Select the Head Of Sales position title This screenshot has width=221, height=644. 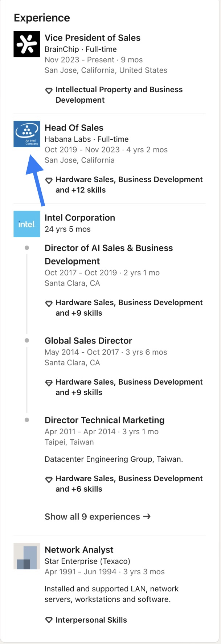[74, 128]
